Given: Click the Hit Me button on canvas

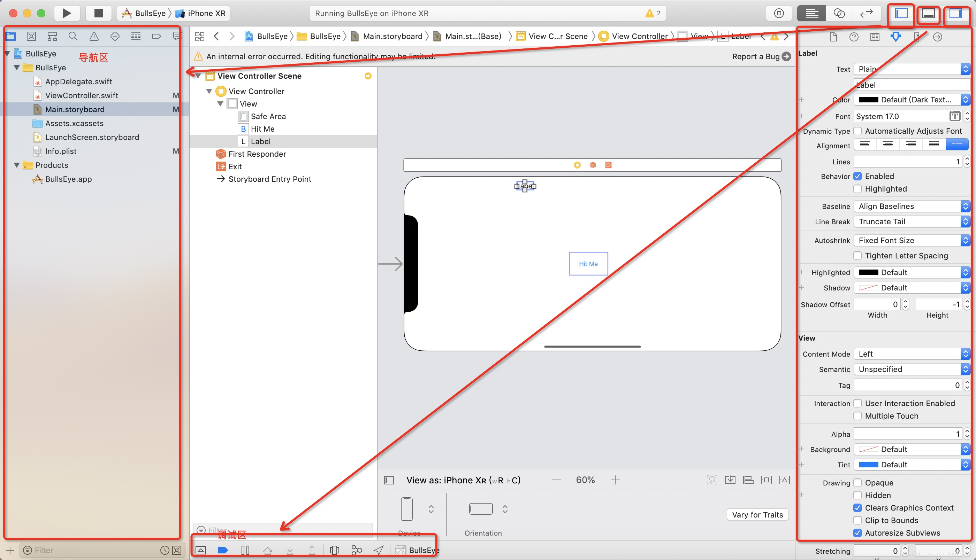Looking at the screenshot, I should click(588, 263).
